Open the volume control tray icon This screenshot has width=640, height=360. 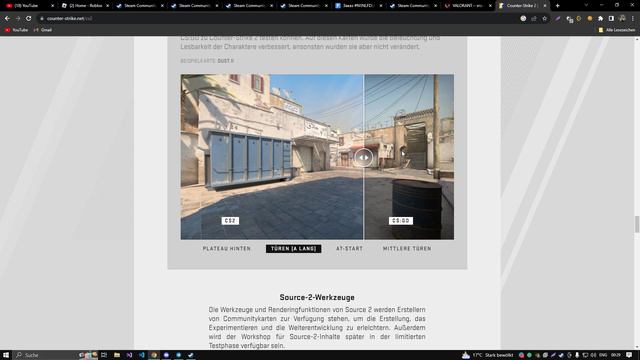coord(593,355)
